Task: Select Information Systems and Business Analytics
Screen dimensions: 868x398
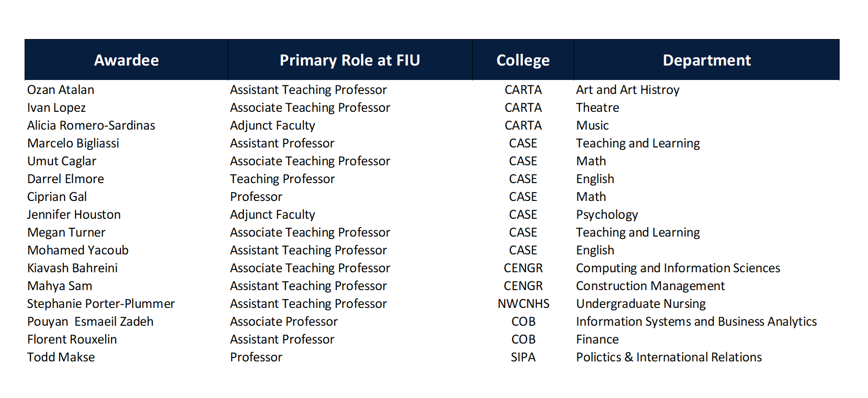Action: point(696,322)
